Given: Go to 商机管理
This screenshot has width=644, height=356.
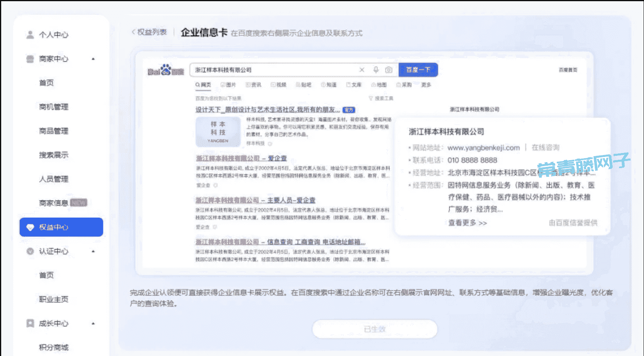Looking at the screenshot, I should [x=54, y=107].
